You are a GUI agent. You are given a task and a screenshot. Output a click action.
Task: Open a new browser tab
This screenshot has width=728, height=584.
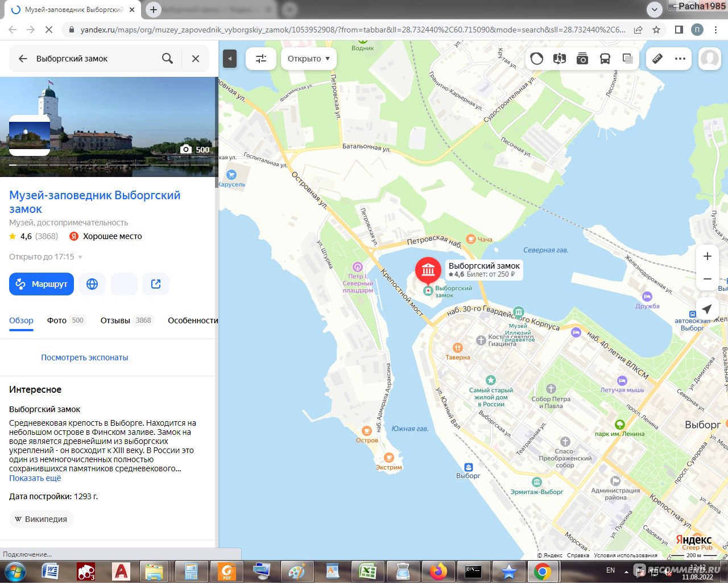tap(154, 10)
